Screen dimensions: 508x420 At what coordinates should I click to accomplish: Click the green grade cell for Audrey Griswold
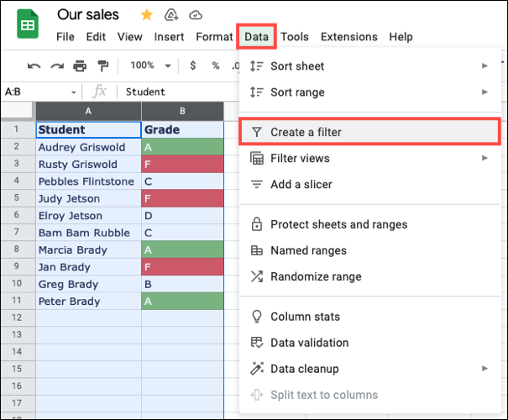tap(182, 147)
